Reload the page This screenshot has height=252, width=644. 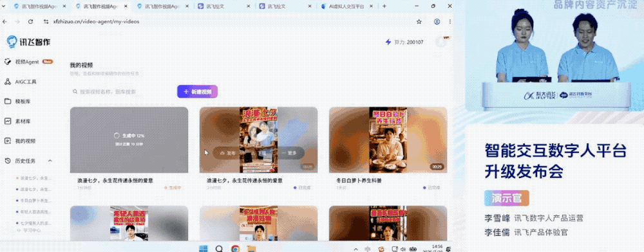[x=30, y=21]
